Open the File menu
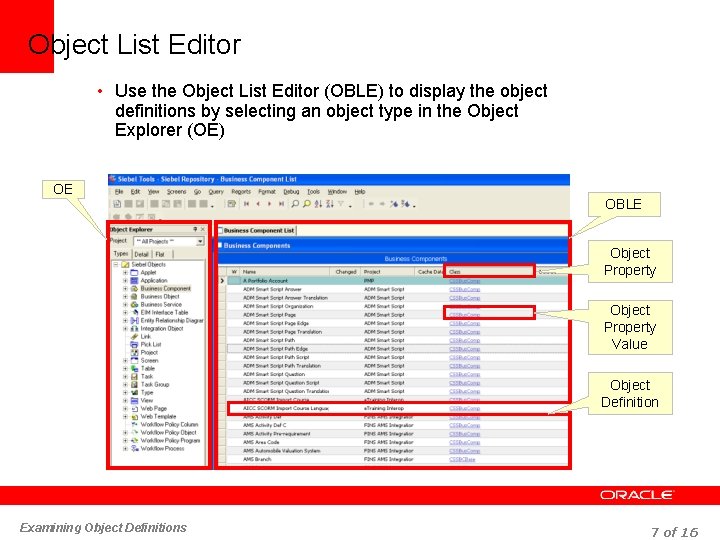 (119, 191)
